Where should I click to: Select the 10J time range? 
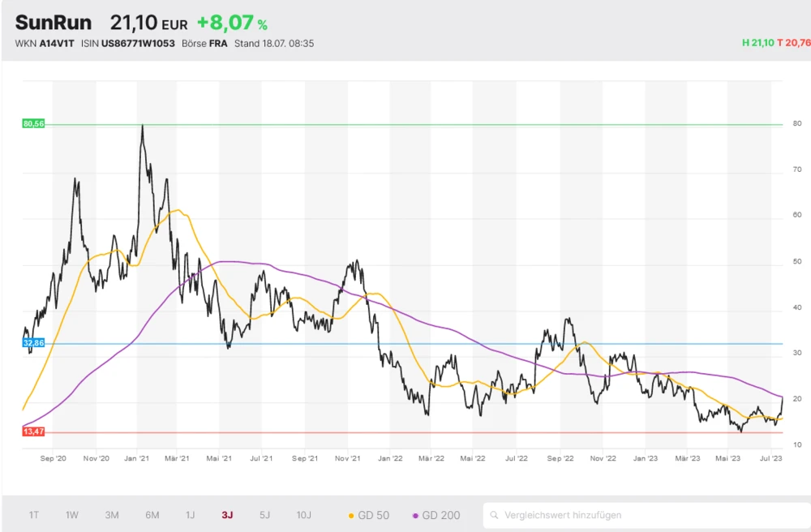pos(304,515)
